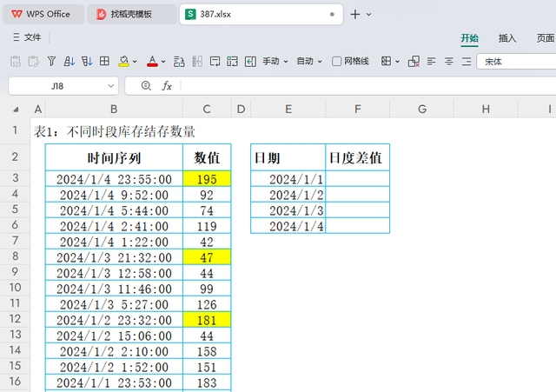
Task: Open the font color dropdown arrow
Action: pyautogui.click(x=163, y=62)
